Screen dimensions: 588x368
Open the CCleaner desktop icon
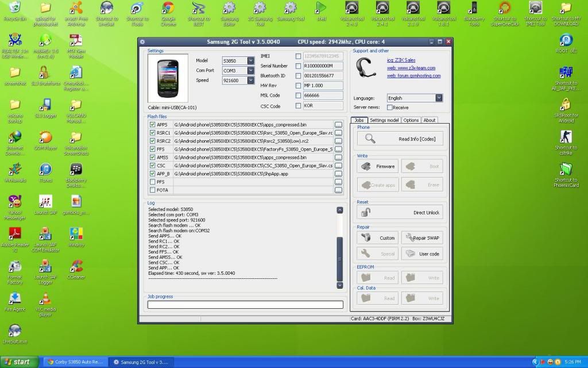click(76, 269)
